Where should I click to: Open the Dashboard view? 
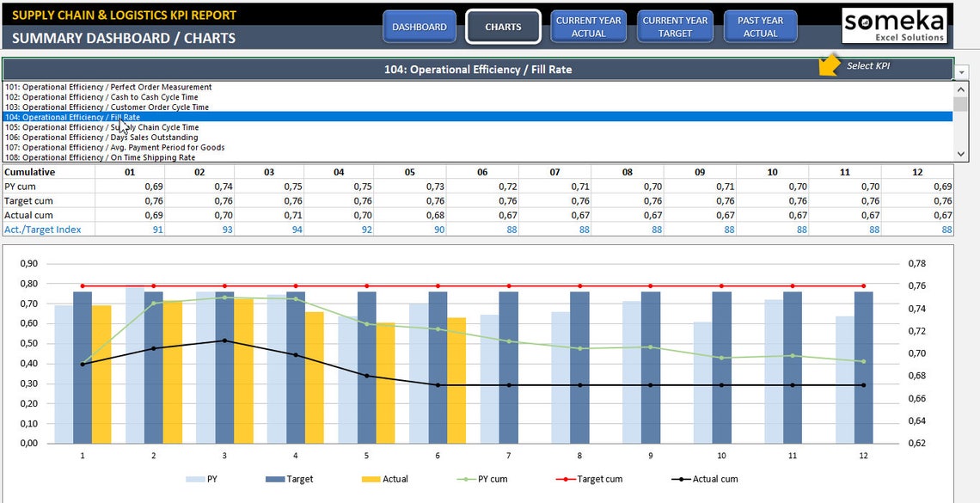point(420,26)
